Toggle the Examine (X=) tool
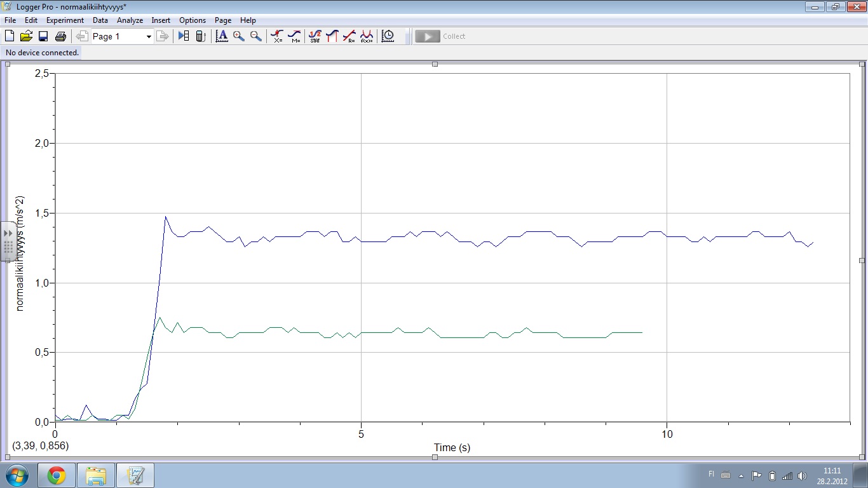The image size is (868, 488). (x=277, y=36)
